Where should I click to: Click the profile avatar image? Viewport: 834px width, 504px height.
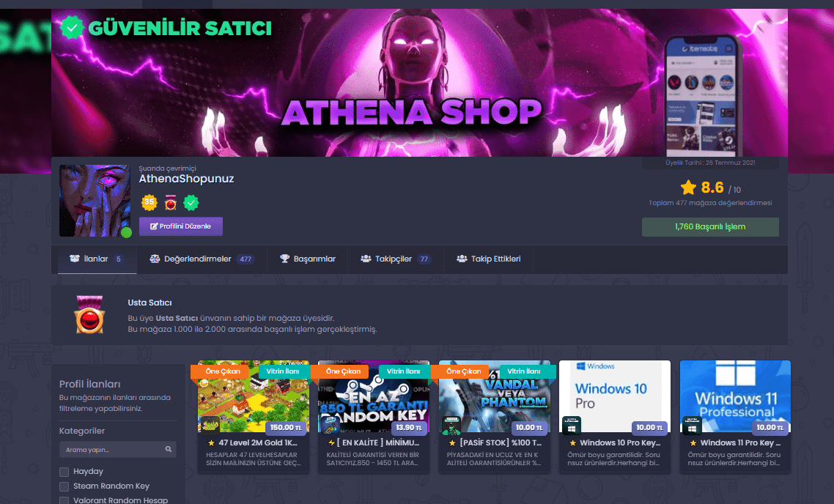[95, 201]
